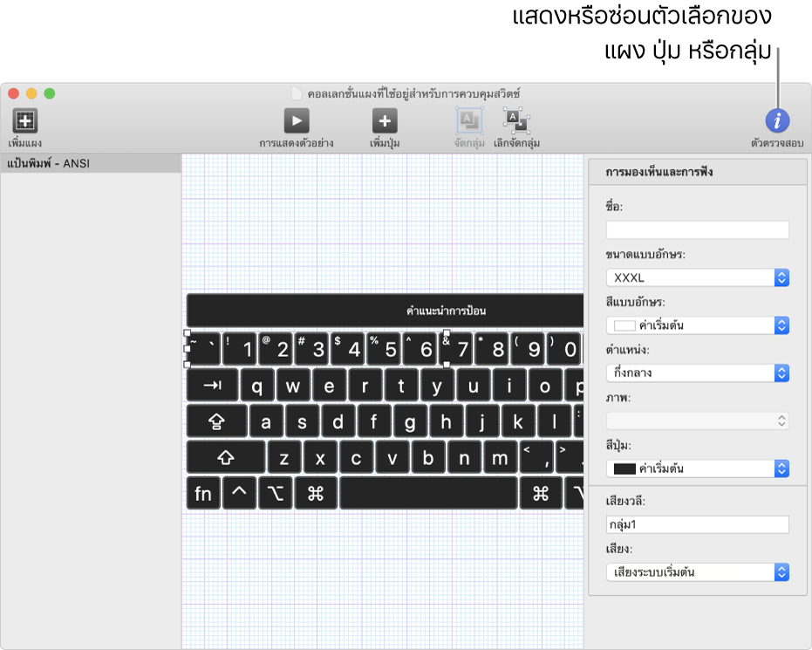Select the letter q key
The image size is (812, 650).
pos(256,386)
